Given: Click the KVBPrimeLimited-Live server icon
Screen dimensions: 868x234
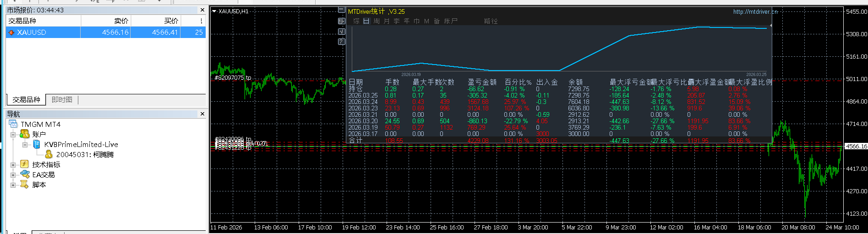Looking at the screenshot, I should pos(37,144).
